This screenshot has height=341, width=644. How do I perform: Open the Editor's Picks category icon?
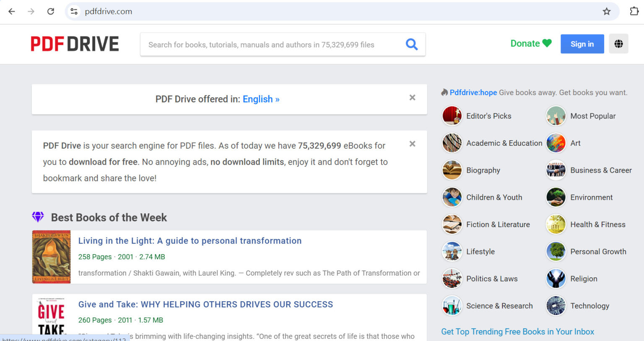(x=452, y=116)
